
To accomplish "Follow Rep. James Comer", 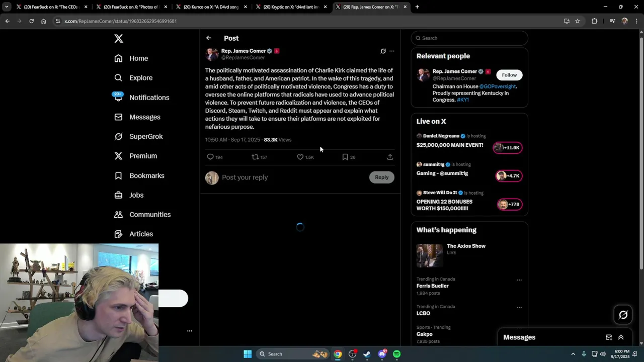I will tap(509, 75).
